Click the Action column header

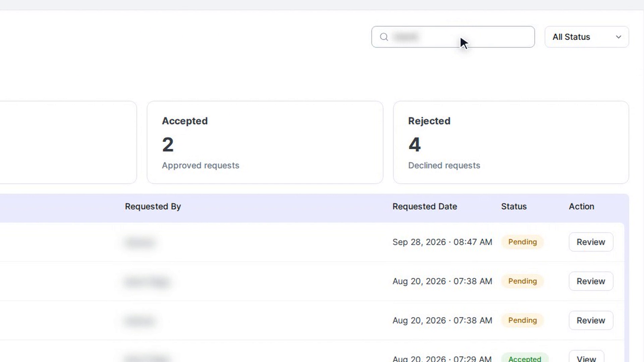coord(581,206)
